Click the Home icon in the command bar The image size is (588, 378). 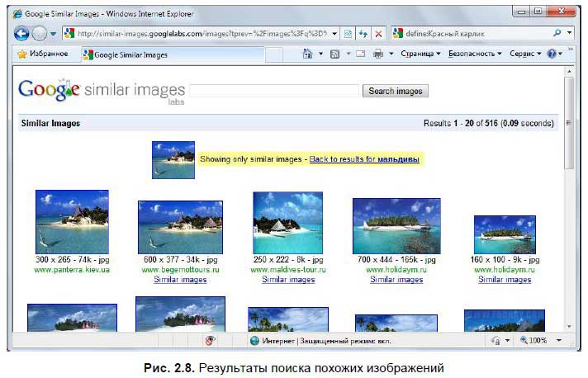[308, 54]
